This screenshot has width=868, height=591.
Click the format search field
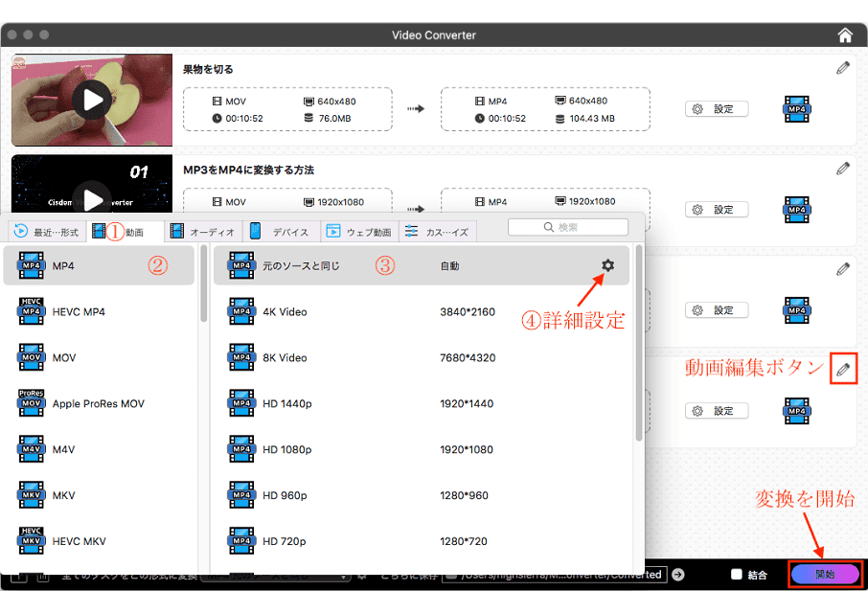tap(568, 227)
